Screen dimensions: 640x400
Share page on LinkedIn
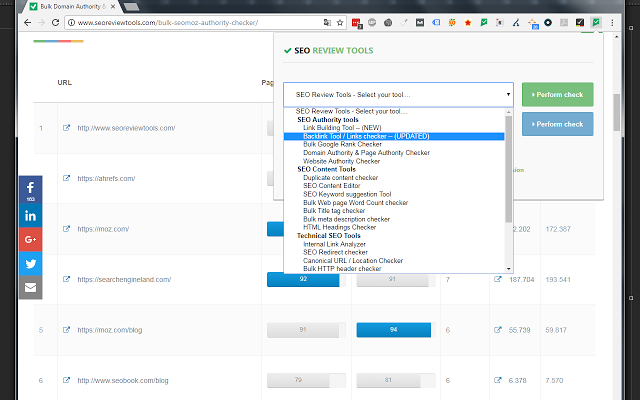30,216
